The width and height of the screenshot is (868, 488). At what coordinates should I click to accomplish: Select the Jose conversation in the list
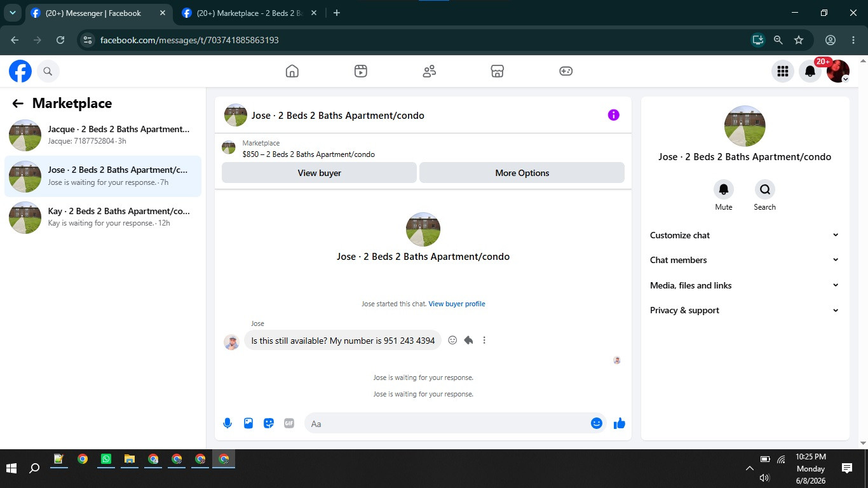click(x=103, y=176)
